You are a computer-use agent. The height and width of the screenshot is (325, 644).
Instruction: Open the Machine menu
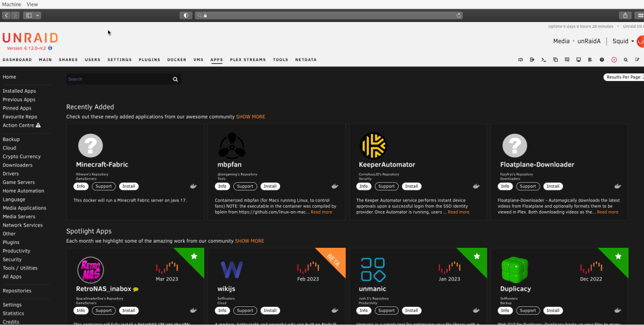(x=11, y=4)
